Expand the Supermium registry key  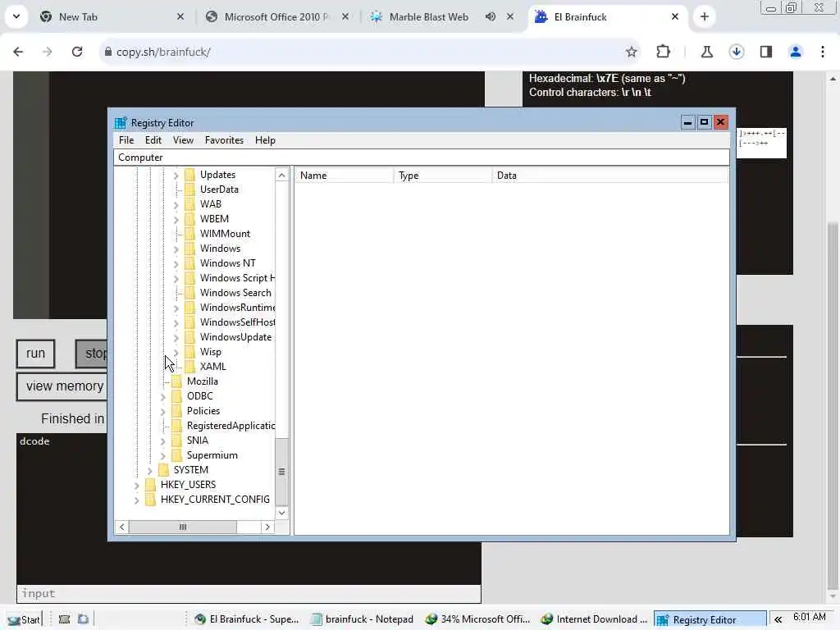[x=163, y=456]
